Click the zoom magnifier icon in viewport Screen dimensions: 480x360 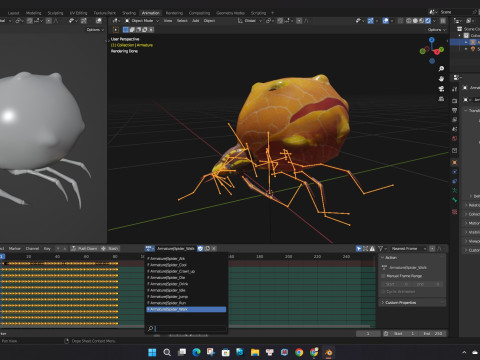441,69
